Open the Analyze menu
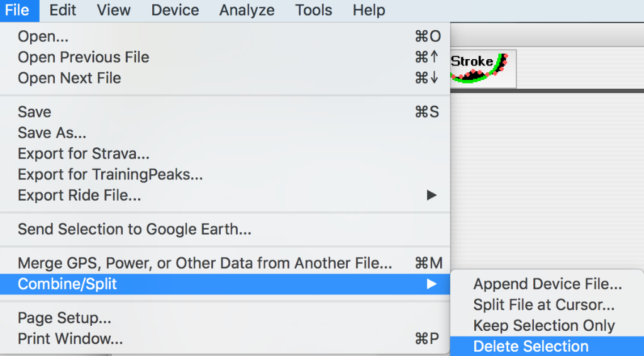Screen dimensions: 644x356 [247, 10]
